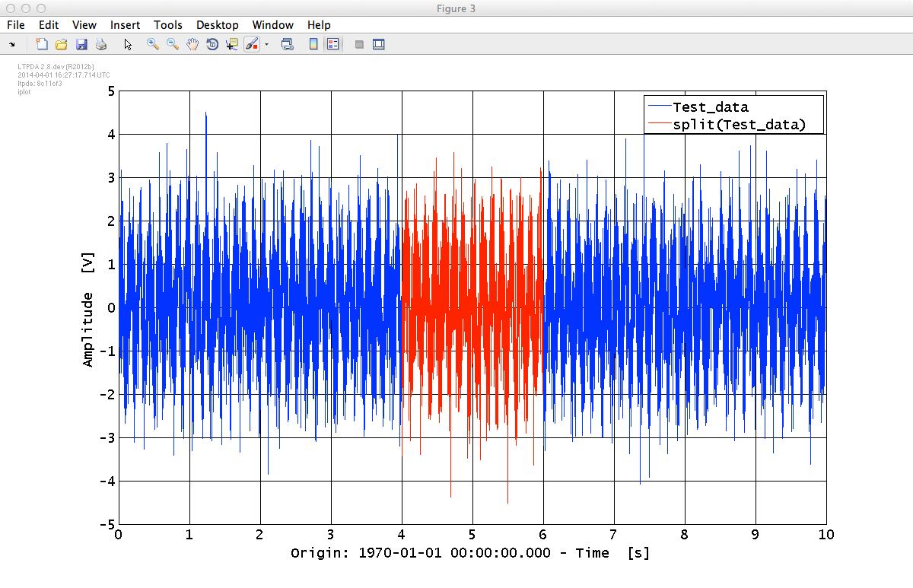
Task: Activate the Zoom Out magnifier tool
Action: point(173,44)
